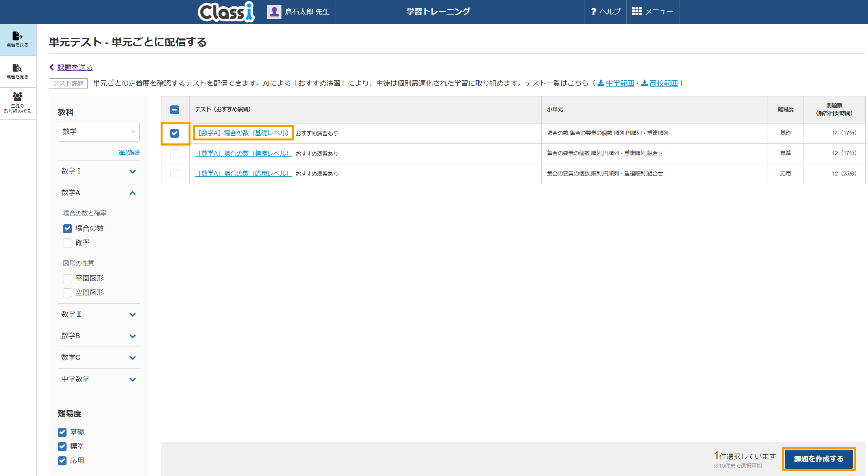Open [数学A] 場合の数（応用レベル） test link

coord(243,173)
